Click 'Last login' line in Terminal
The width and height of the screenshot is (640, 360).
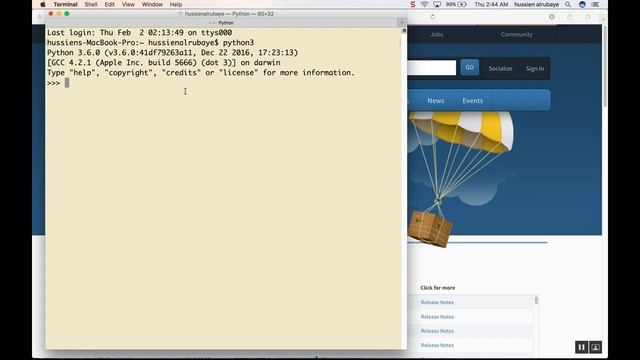click(x=140, y=33)
